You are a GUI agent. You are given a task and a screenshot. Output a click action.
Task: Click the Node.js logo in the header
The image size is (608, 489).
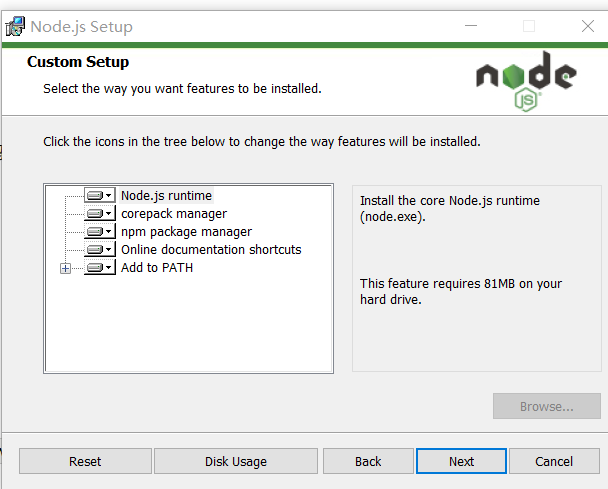526,81
